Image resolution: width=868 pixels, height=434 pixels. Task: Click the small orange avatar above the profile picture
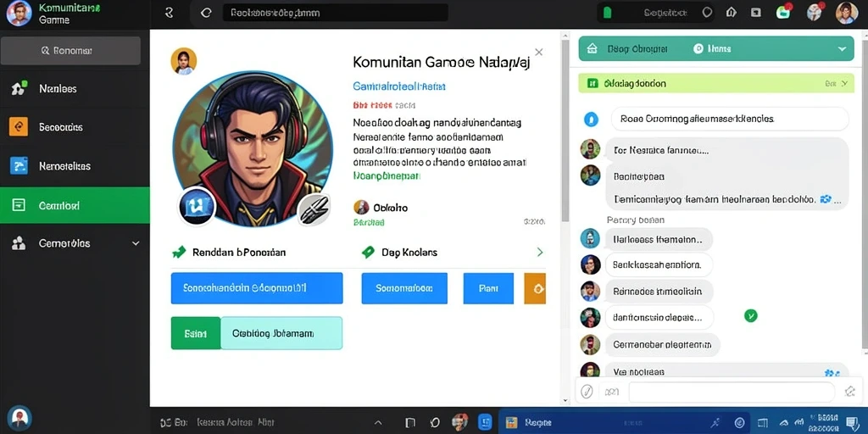[183, 61]
